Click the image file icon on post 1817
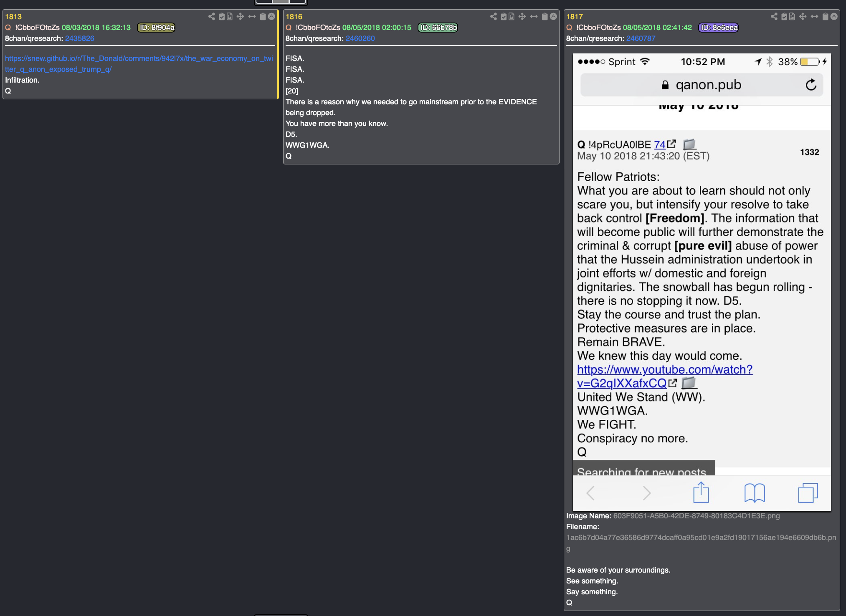This screenshot has height=616, width=846. coord(792,17)
